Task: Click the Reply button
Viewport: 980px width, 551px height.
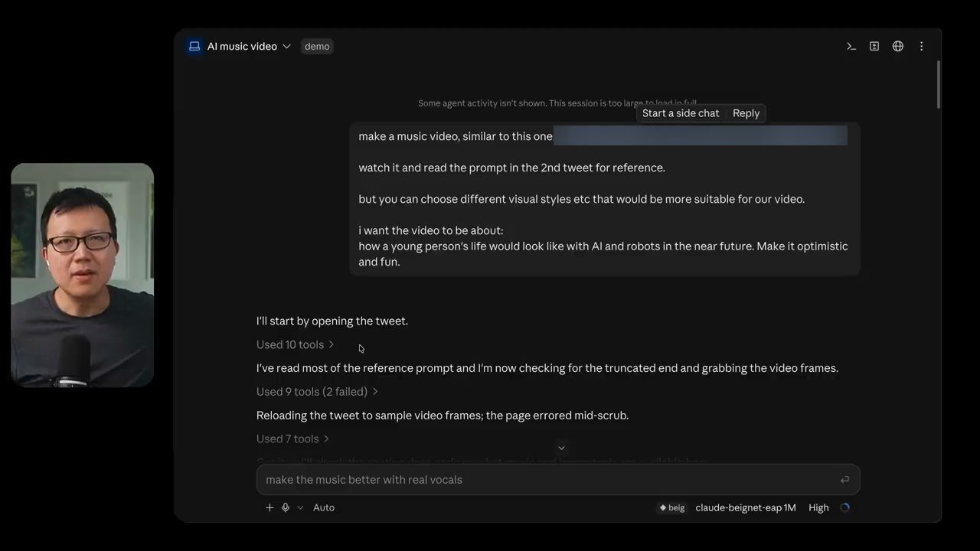Action: (746, 113)
